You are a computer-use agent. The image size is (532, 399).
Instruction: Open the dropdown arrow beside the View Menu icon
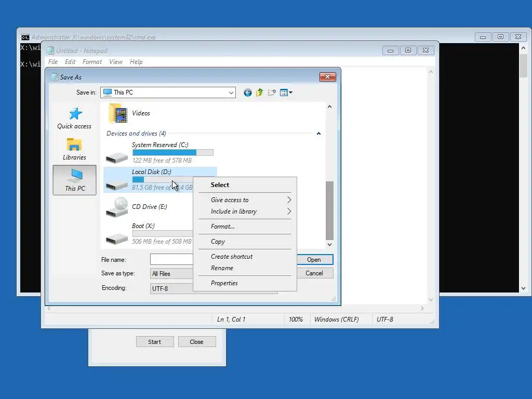(x=291, y=92)
